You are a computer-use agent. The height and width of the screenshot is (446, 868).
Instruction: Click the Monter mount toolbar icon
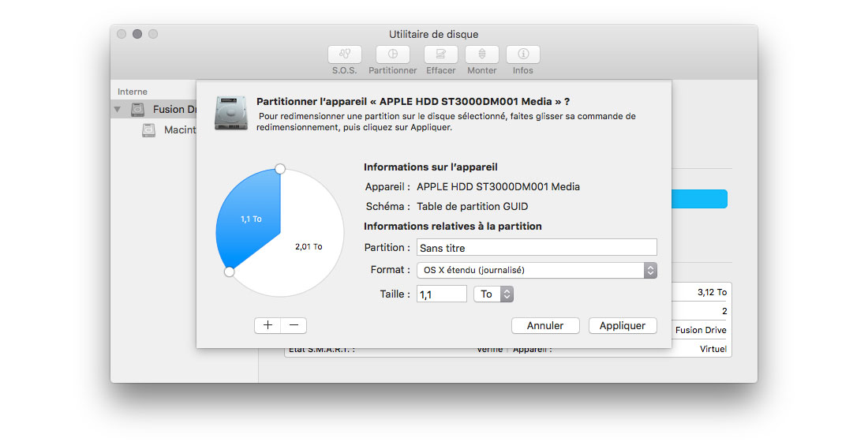(481, 54)
